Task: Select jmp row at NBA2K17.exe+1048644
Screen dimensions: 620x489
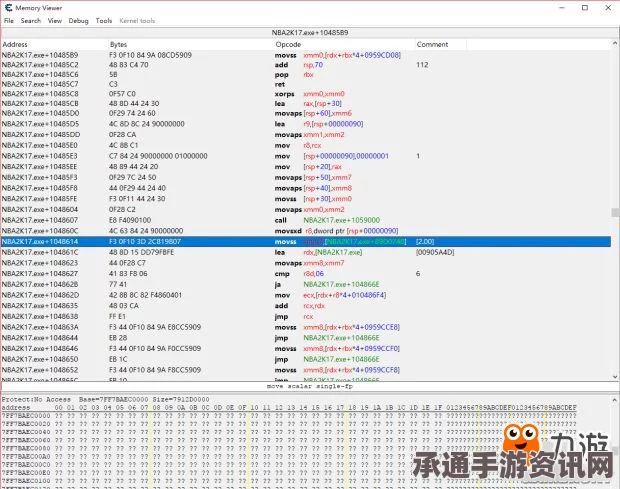Action: (x=306, y=338)
